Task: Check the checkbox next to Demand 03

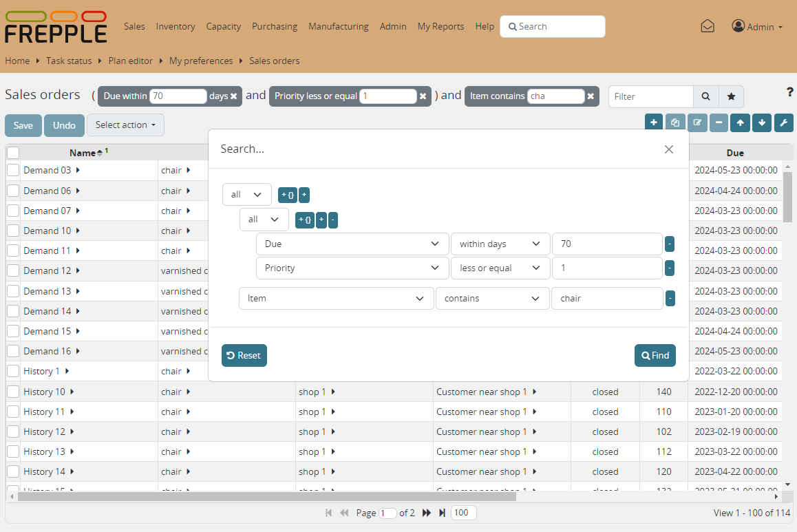Action: pos(12,170)
